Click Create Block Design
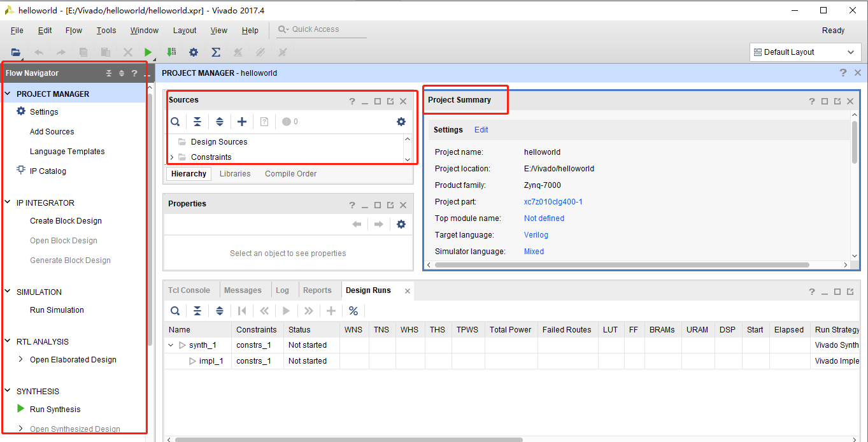Image resolution: width=868 pixels, height=442 pixels. [x=66, y=221]
